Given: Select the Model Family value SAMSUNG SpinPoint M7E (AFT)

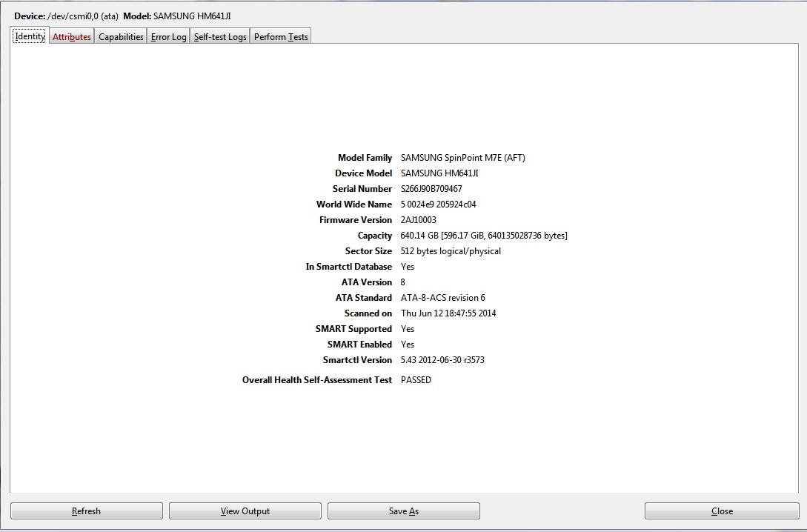Looking at the screenshot, I should tap(462, 158).
